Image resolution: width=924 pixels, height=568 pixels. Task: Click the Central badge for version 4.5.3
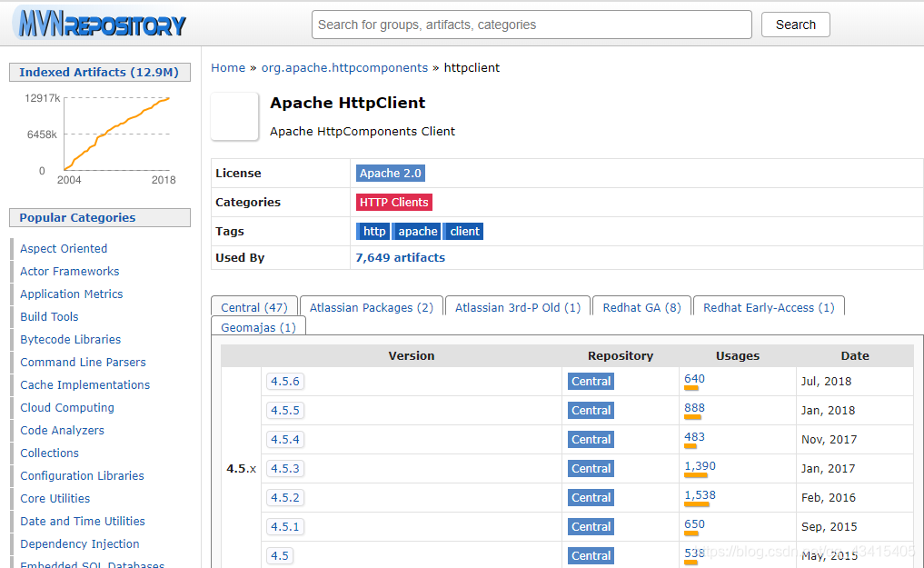coord(591,468)
